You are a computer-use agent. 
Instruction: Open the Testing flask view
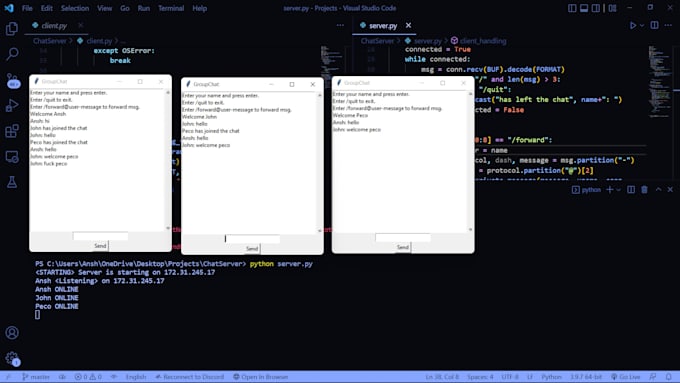(x=12, y=182)
